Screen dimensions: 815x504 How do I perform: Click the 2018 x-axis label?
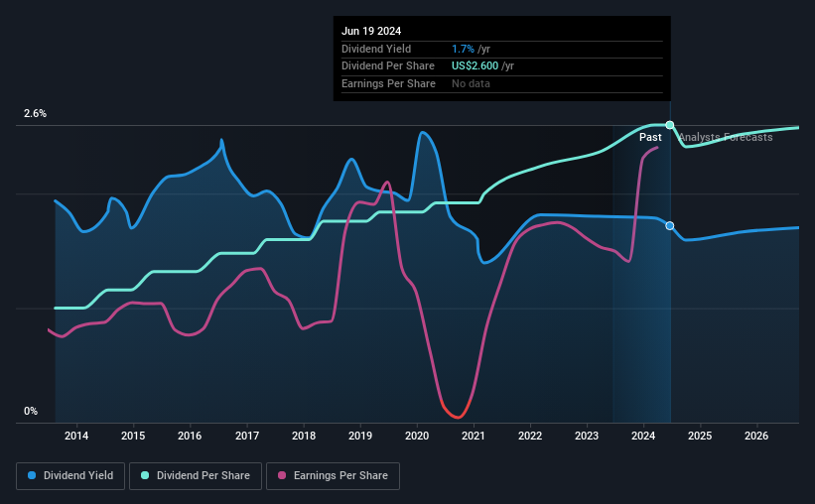[x=304, y=436]
